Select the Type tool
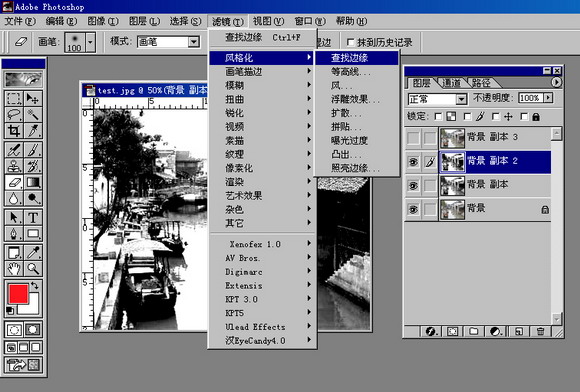The height and width of the screenshot is (392, 580). point(33,217)
